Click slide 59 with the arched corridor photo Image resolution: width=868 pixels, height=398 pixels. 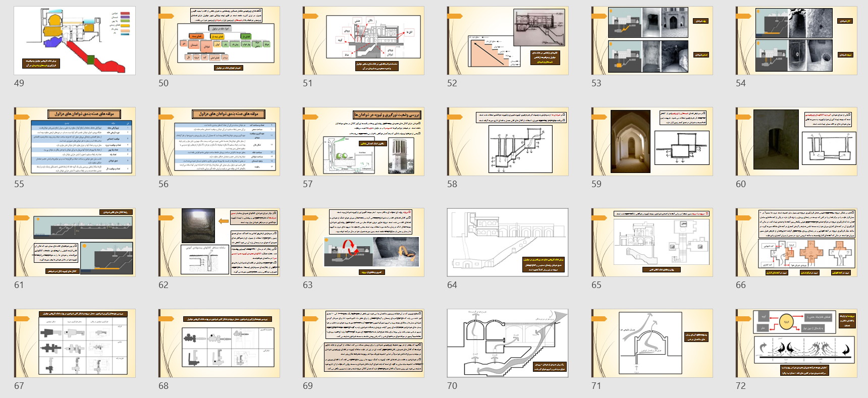coord(652,142)
